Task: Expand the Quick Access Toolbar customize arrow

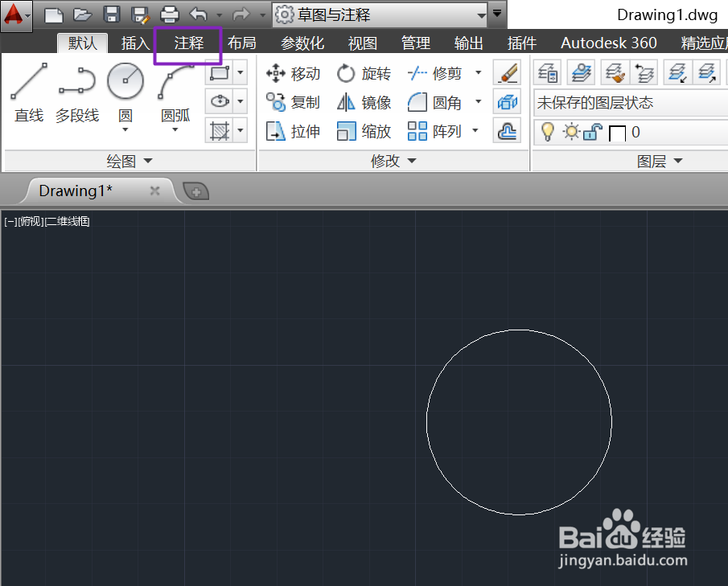Action: pyautogui.click(x=497, y=14)
